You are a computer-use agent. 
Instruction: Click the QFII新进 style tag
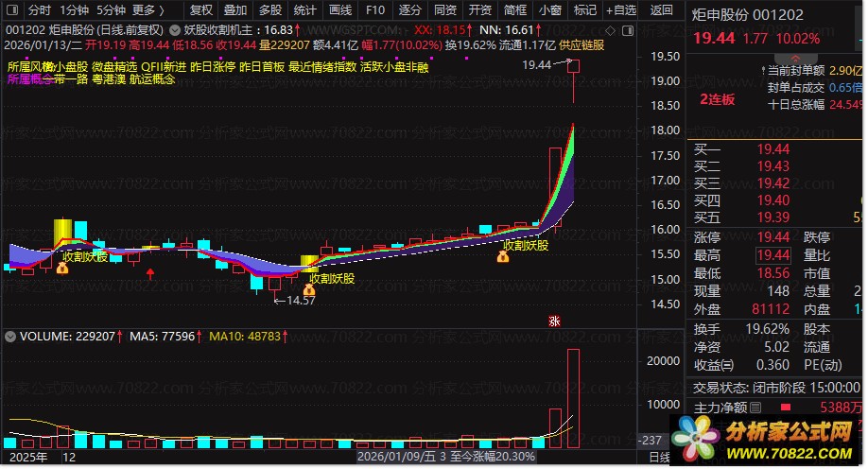point(164,67)
